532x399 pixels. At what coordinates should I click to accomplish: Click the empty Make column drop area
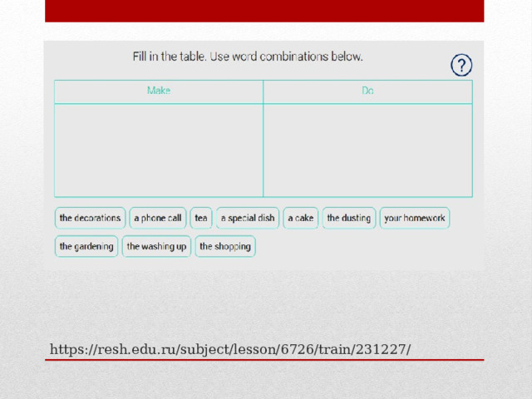coord(159,150)
